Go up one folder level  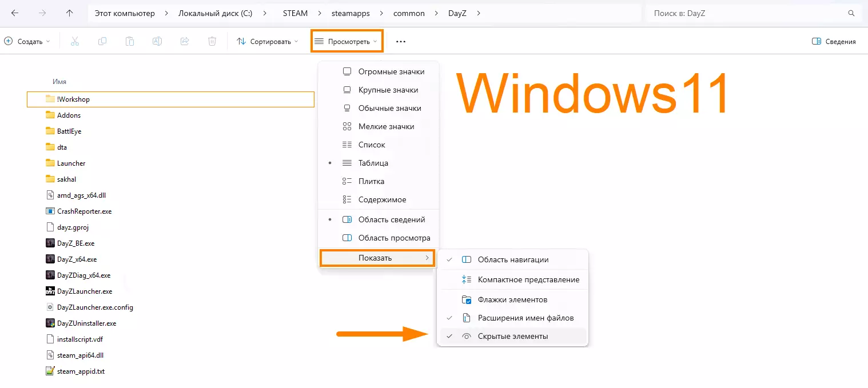[70, 13]
